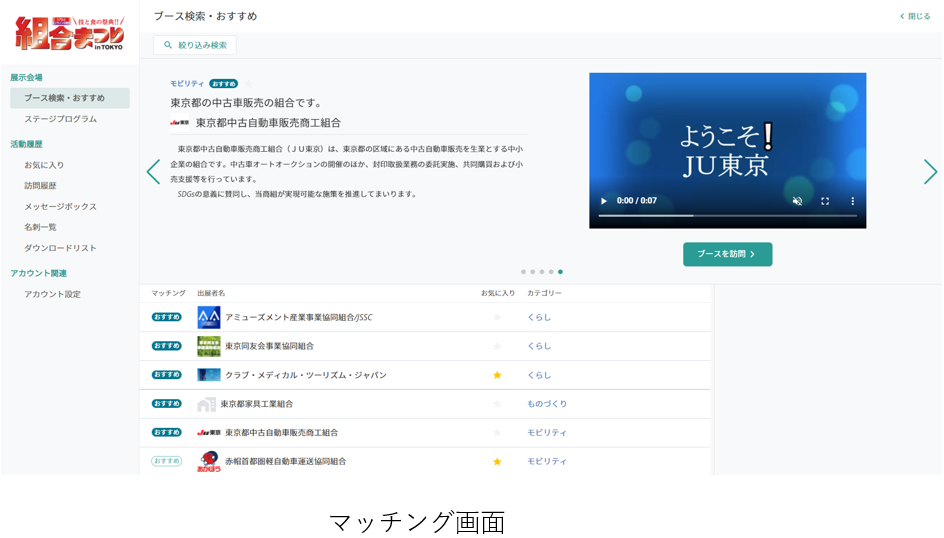Click ものづくり category link
944x538 pixels.
(547, 404)
